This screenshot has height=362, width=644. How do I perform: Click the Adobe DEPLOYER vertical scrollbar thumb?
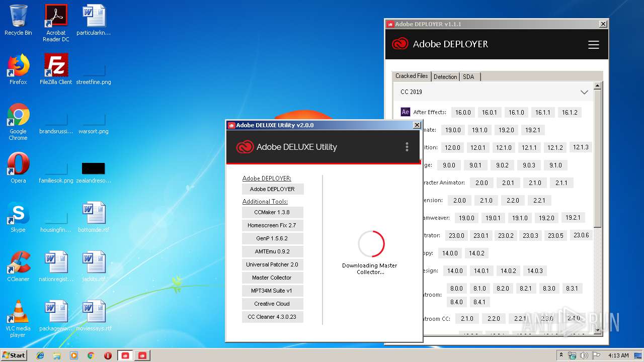pos(598,158)
